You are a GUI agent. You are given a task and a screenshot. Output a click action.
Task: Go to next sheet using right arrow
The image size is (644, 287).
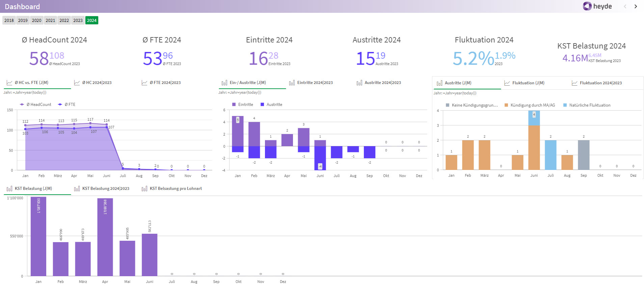coord(636,6)
